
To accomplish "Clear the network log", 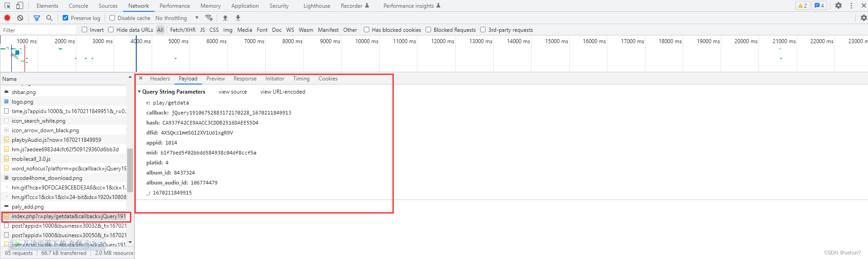I will pyautogui.click(x=20, y=18).
